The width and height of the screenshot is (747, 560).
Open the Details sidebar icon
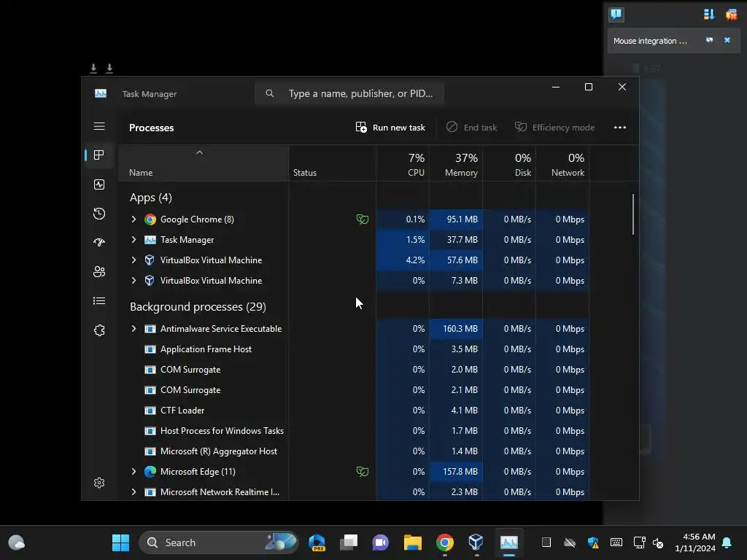click(99, 300)
